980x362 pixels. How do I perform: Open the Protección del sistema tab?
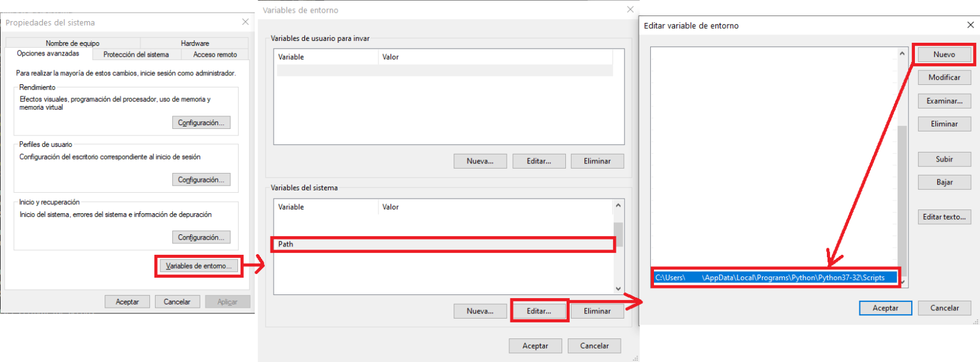point(136,55)
